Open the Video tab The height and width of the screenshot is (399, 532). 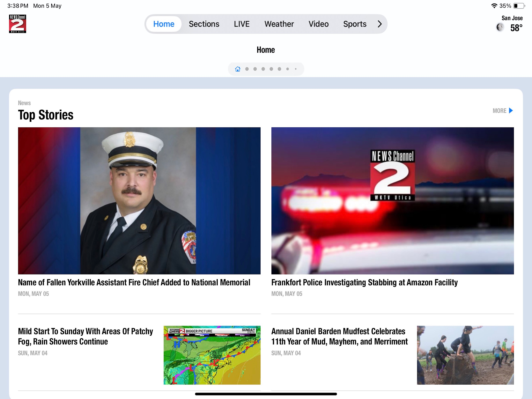click(318, 24)
